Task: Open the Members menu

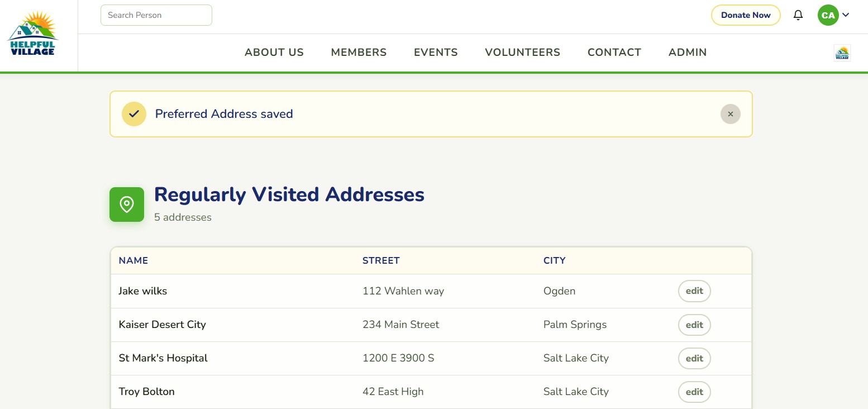Action: [359, 53]
